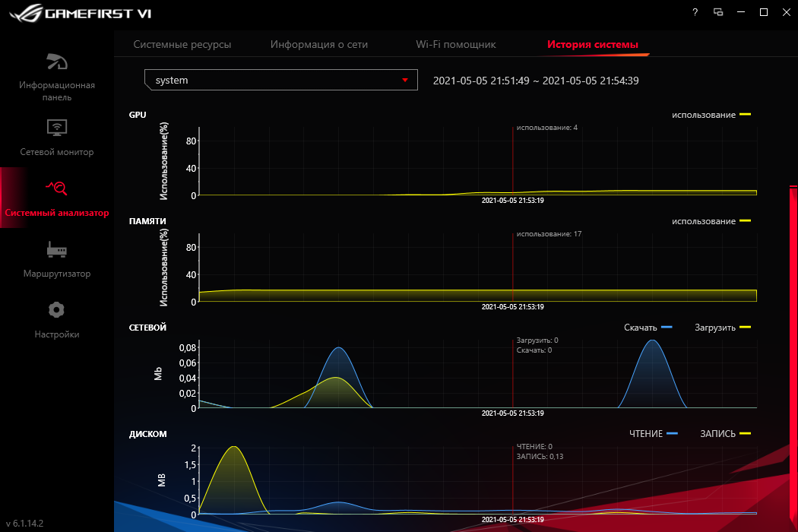Click the GPU chart title

click(138, 115)
